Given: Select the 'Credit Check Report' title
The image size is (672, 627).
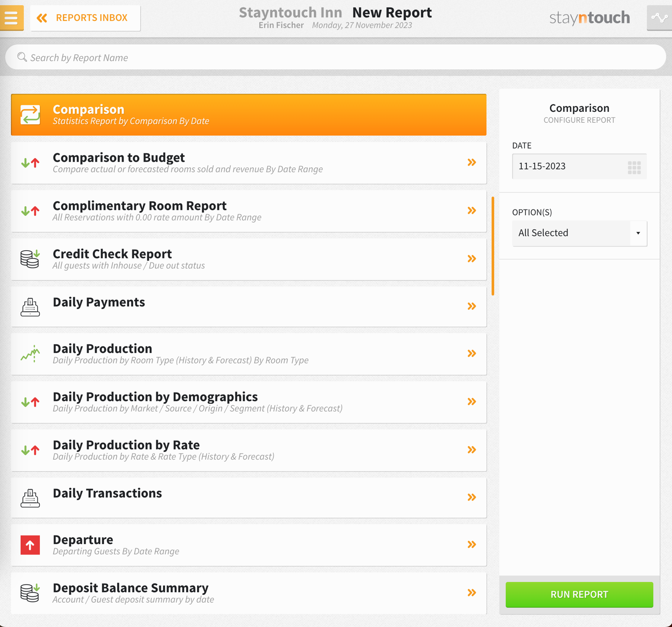Looking at the screenshot, I should (x=112, y=253).
